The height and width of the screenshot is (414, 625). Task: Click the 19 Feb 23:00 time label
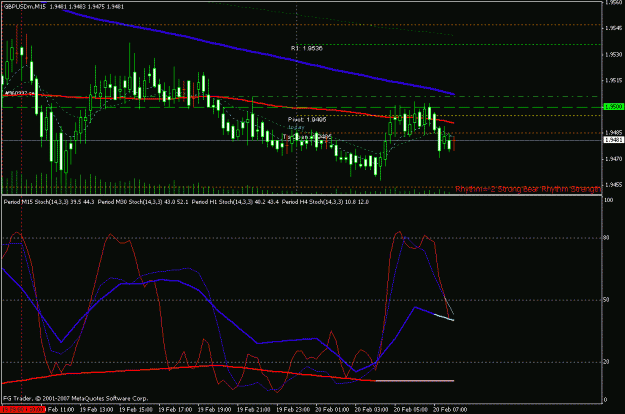pos(293,410)
